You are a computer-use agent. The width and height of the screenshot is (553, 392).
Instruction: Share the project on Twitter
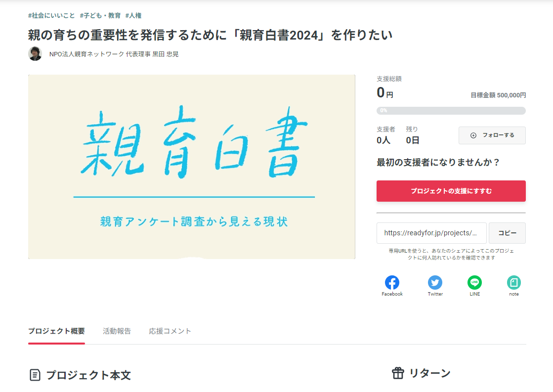pyautogui.click(x=435, y=283)
